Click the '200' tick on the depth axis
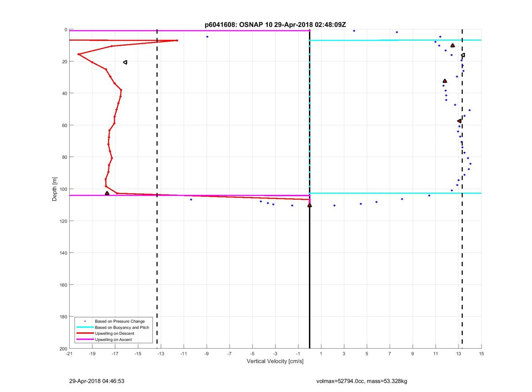This screenshot has width=532, height=392. tap(63, 349)
